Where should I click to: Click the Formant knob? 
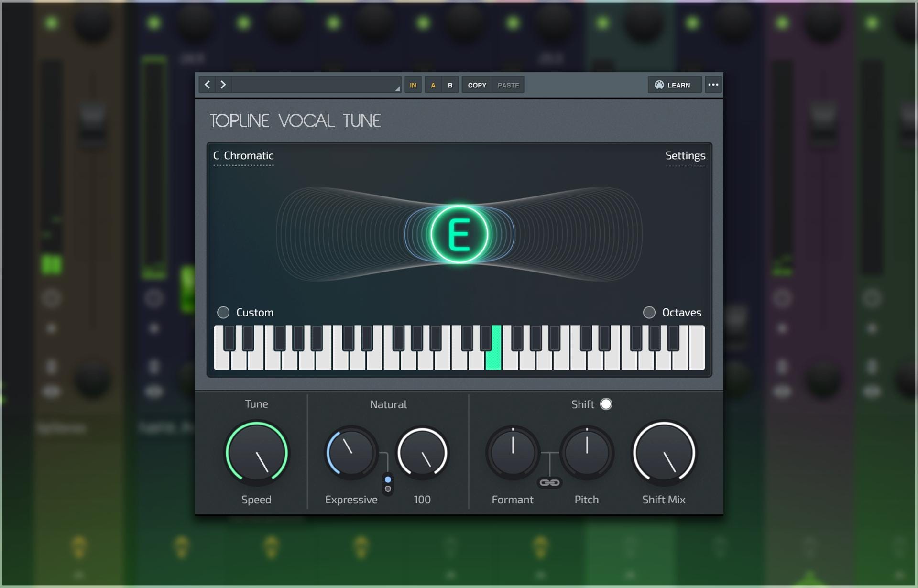[x=513, y=453]
